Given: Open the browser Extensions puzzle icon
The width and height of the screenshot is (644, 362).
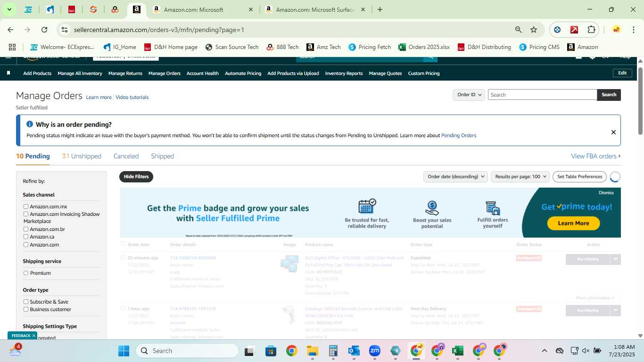Looking at the screenshot, I should click(591, 30).
